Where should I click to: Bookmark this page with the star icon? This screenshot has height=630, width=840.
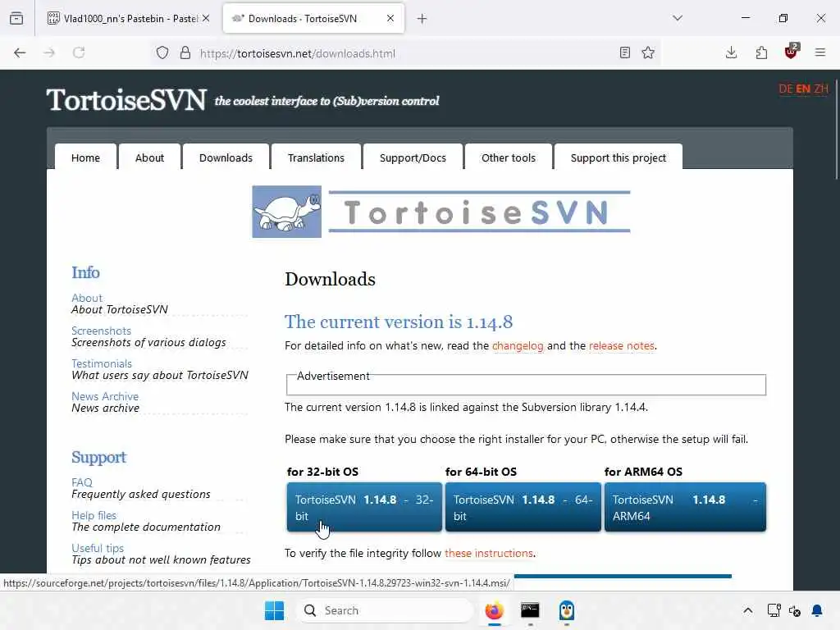648,52
